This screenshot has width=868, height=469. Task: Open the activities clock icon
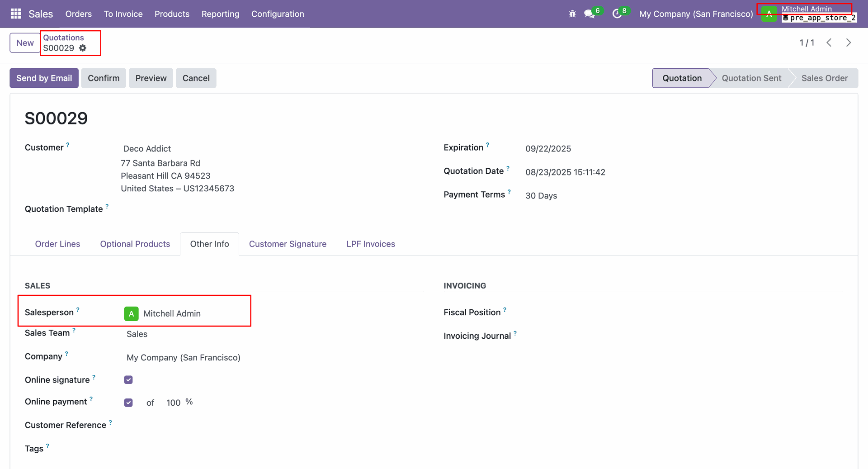click(617, 14)
